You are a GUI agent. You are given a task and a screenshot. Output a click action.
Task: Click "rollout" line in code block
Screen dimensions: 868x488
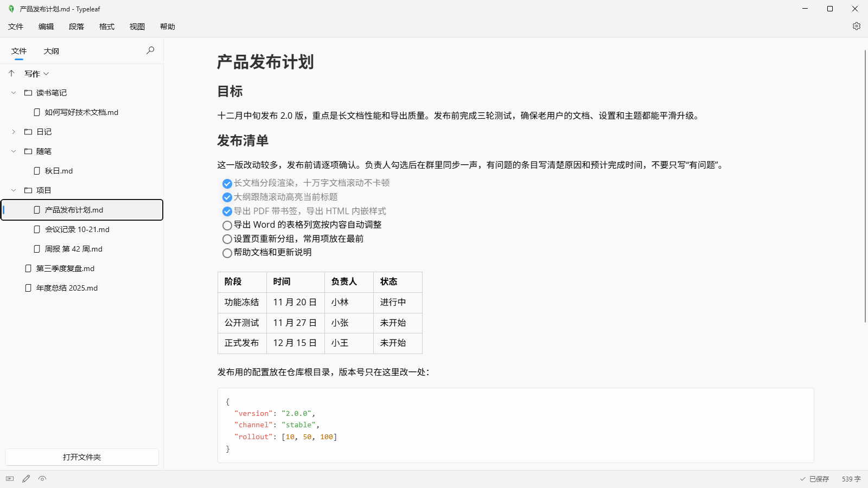click(286, 437)
